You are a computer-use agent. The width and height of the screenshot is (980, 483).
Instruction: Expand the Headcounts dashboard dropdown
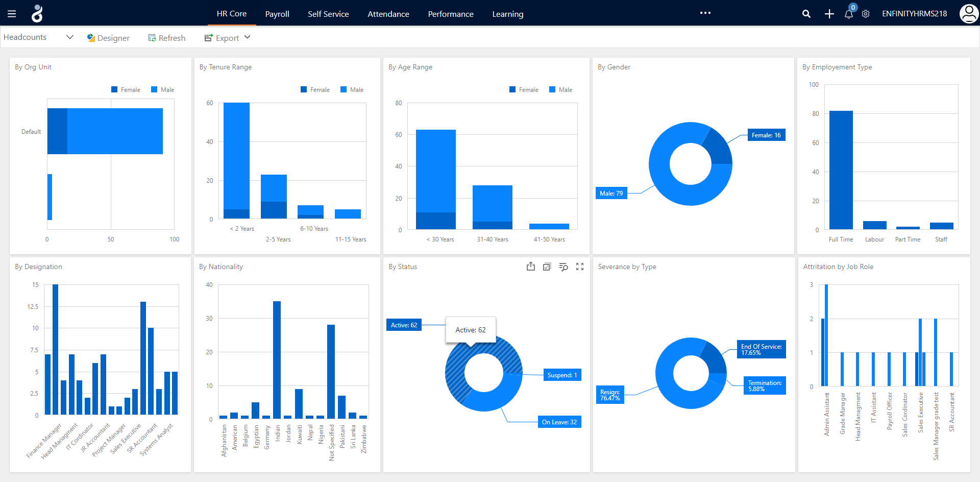70,37
